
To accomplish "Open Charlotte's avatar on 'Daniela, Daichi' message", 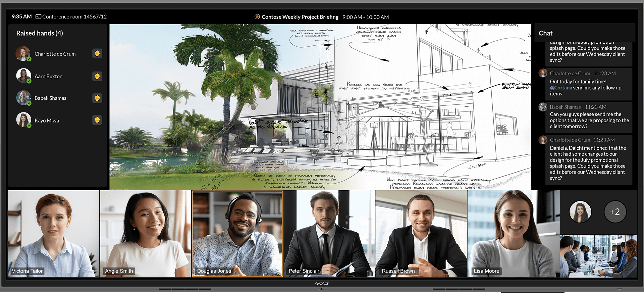I will (x=543, y=140).
